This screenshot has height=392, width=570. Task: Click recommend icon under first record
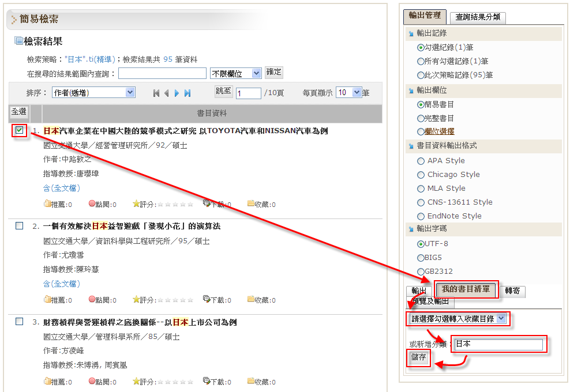(48, 204)
